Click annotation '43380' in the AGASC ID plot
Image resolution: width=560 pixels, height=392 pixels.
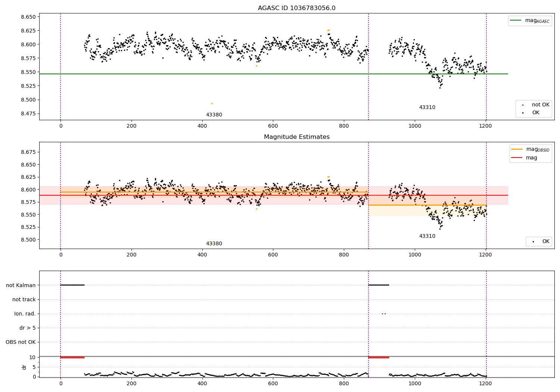coord(214,115)
